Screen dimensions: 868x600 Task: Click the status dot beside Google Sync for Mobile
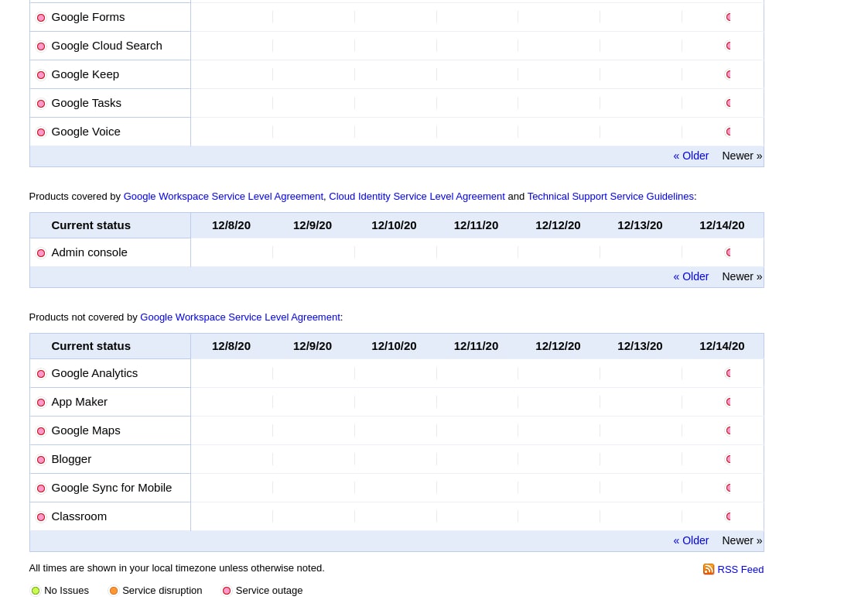(x=41, y=489)
